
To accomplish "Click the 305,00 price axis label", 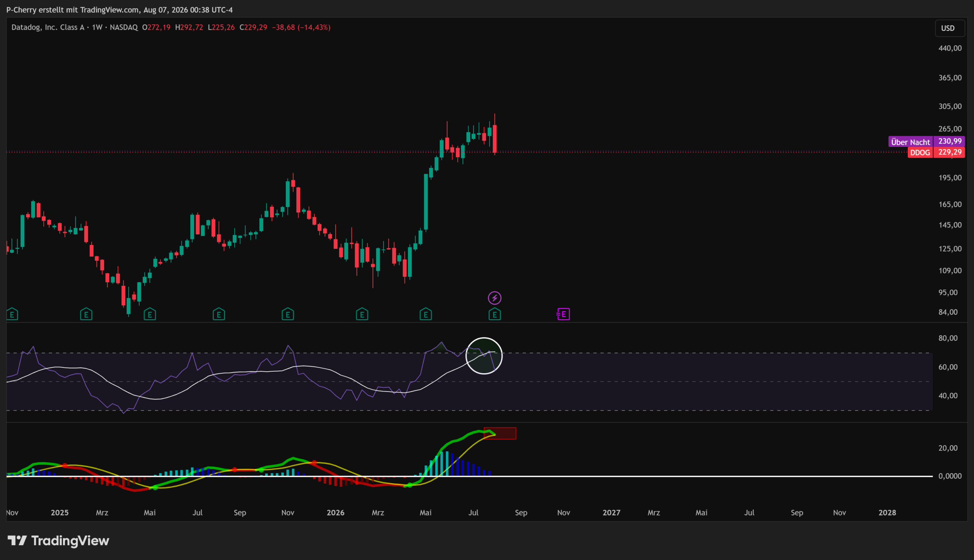I will [950, 106].
